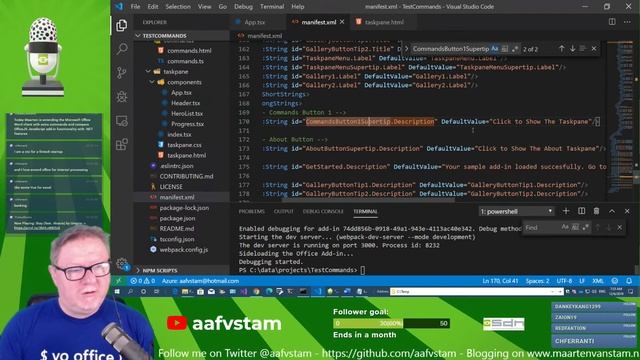Open the File menu
The image size is (640, 360).
135,7
